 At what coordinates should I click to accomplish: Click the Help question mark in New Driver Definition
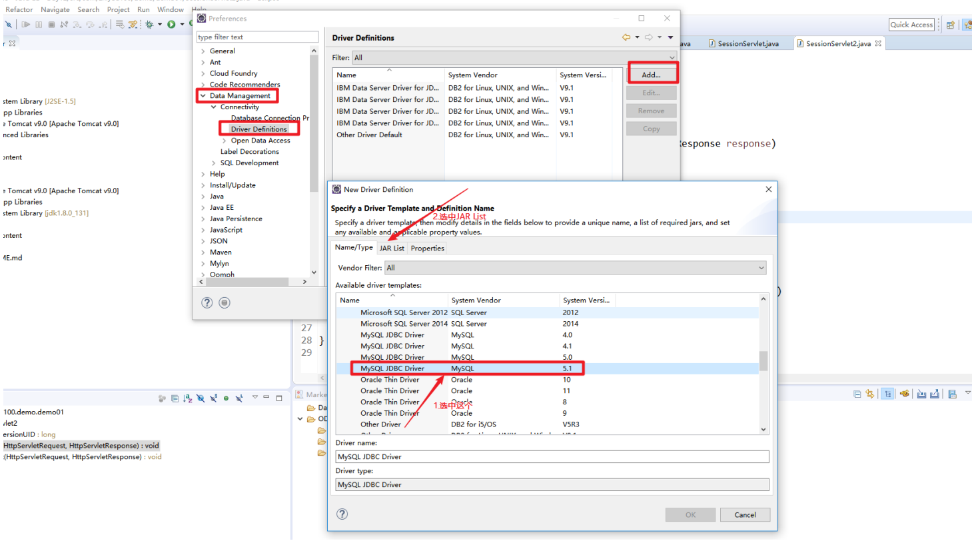tap(342, 514)
